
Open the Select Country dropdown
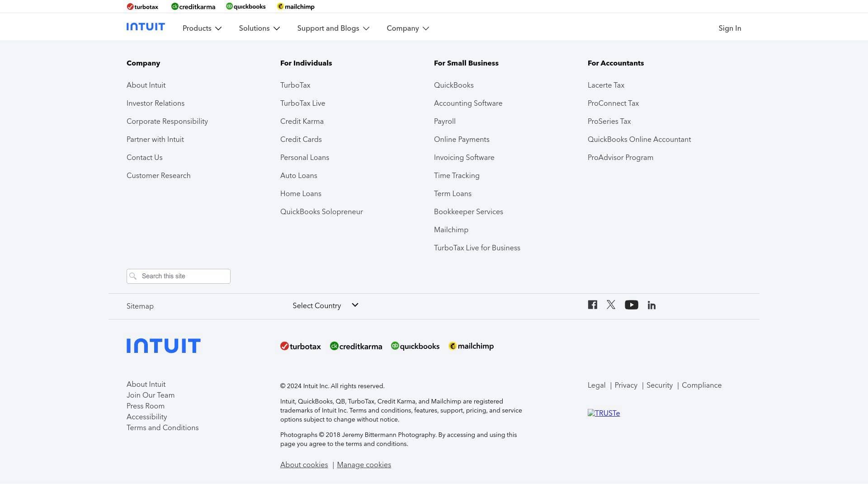pyautogui.click(x=325, y=305)
